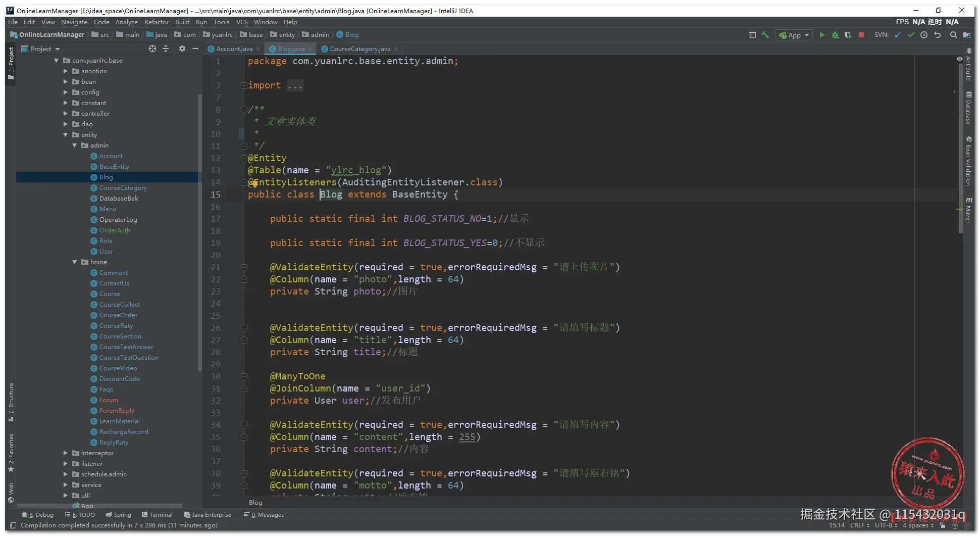The height and width of the screenshot is (536, 980).
Task: Open the Messages tool window
Action: pyautogui.click(x=264, y=515)
